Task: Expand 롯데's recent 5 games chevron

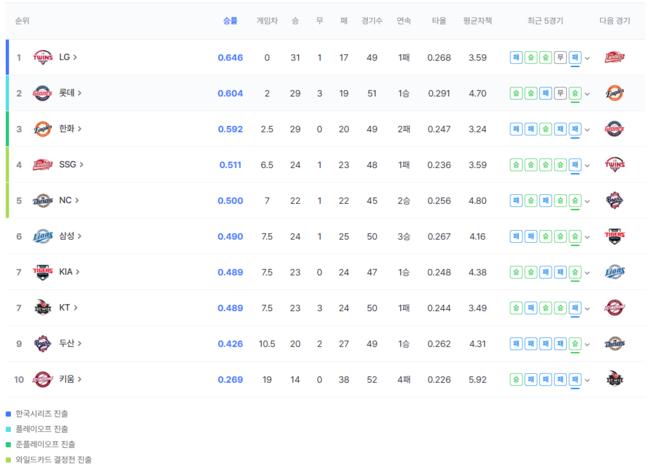Action: click(x=587, y=94)
